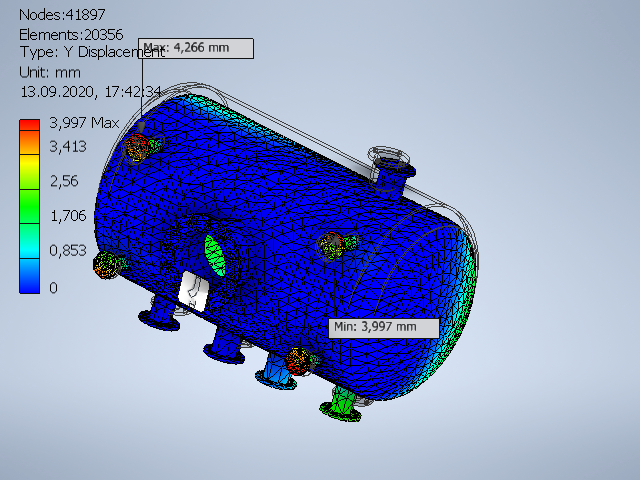Viewport: 640px width, 480px height.
Task: Click the red segment of the color bar
Action: (29, 125)
